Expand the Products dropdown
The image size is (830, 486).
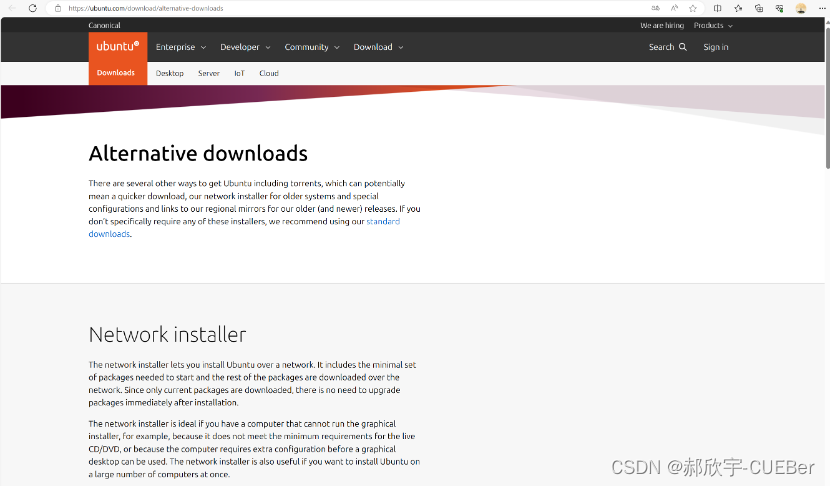click(x=713, y=25)
